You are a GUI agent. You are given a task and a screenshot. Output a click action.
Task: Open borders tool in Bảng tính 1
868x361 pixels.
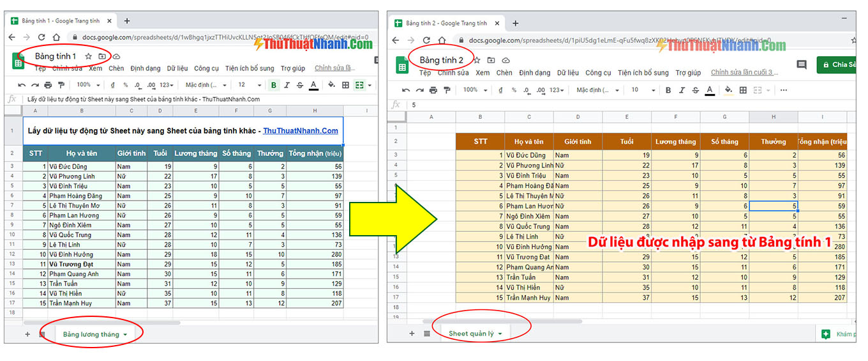click(x=345, y=85)
